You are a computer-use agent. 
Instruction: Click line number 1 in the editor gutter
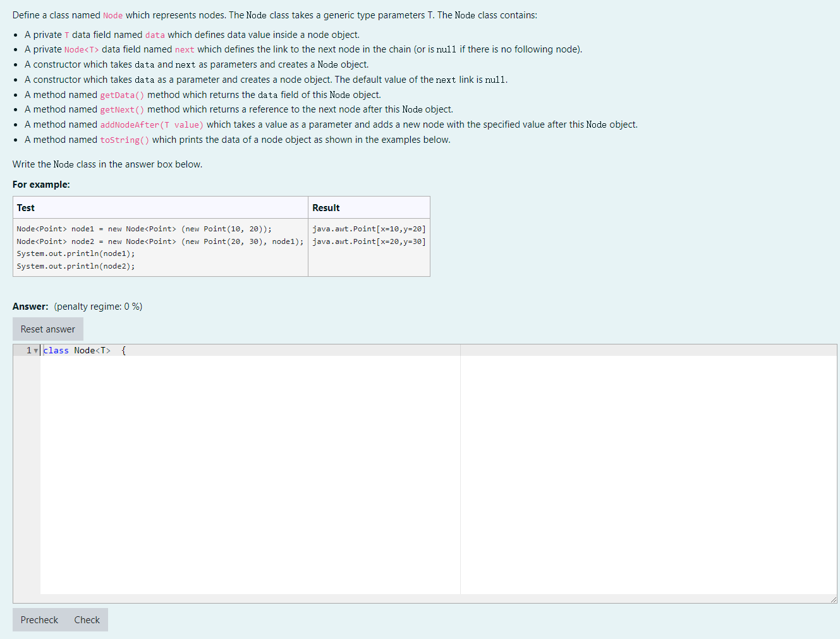28,350
